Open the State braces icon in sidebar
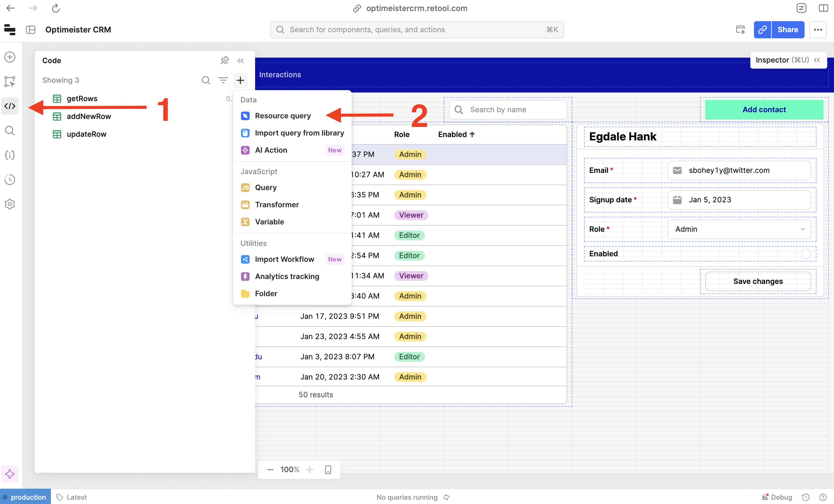834x504 pixels. coord(9,155)
